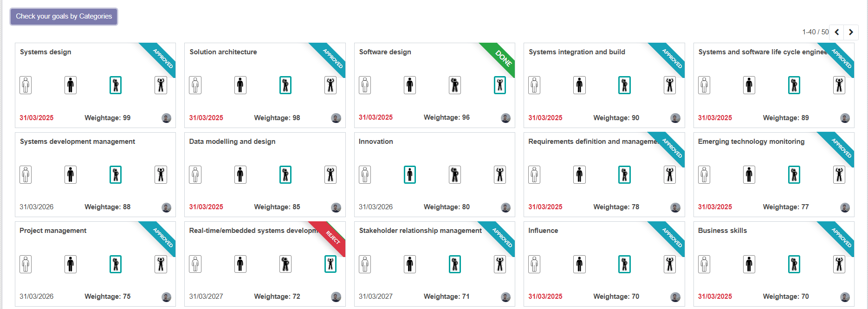
Task: Select the highest level icon on the Systems design card
Action: (x=161, y=85)
